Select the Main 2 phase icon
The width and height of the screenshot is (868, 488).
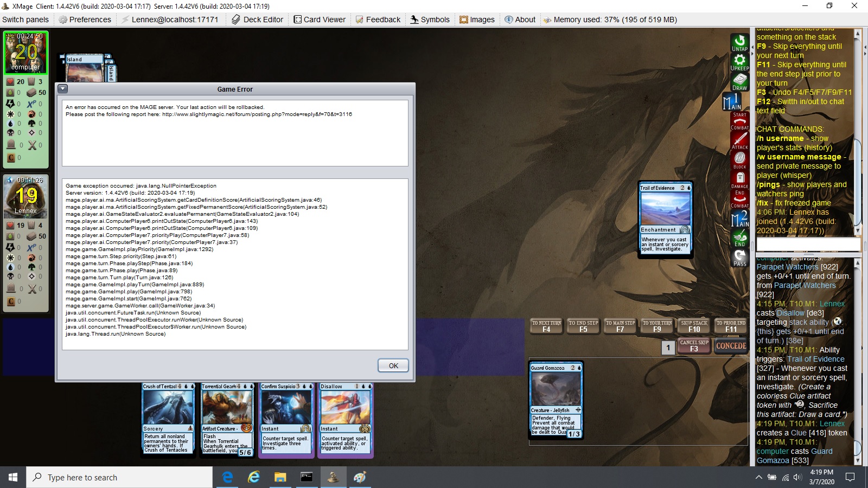point(739,219)
